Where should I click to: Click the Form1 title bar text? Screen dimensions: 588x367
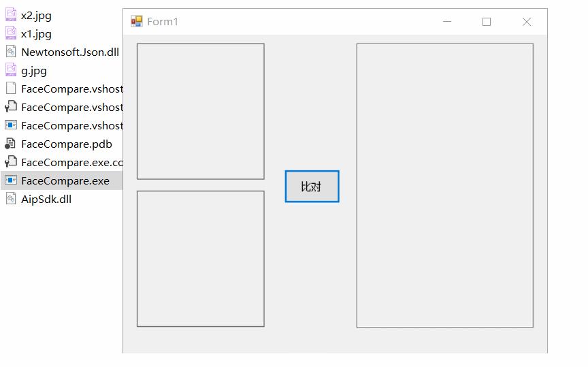[163, 22]
